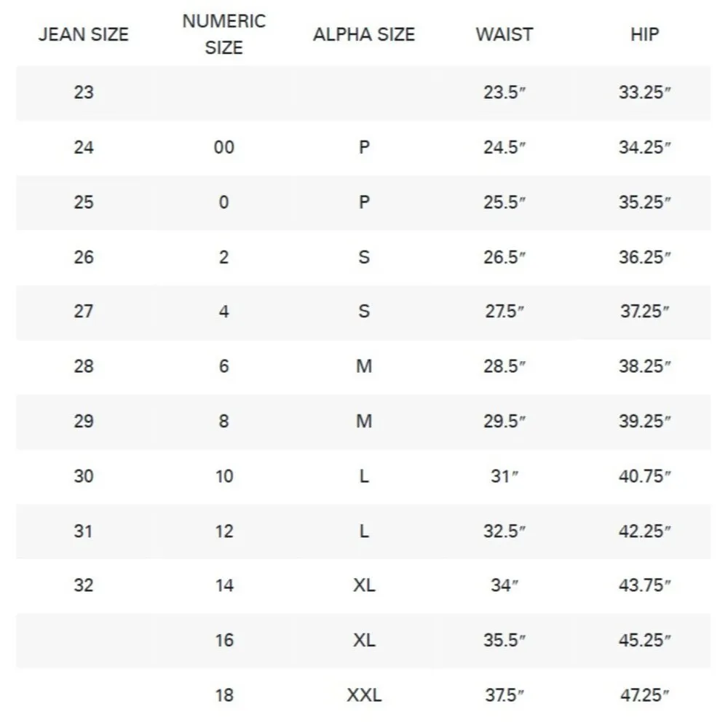728x728 pixels.
Task: Click the WAIST column header
Action: click(504, 34)
